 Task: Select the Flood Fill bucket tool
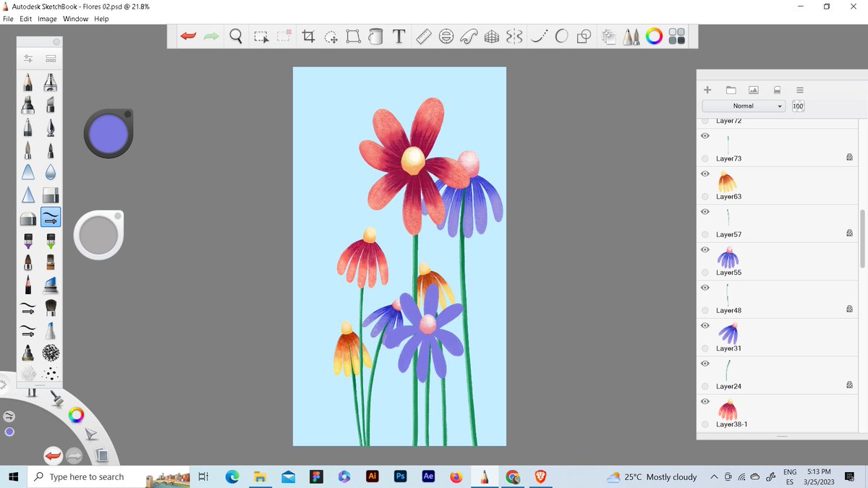pyautogui.click(x=375, y=36)
